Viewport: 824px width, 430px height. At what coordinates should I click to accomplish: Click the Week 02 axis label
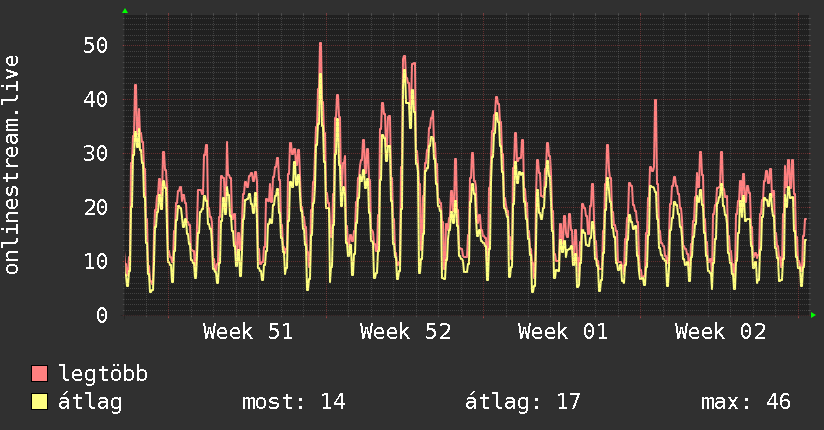click(x=720, y=332)
